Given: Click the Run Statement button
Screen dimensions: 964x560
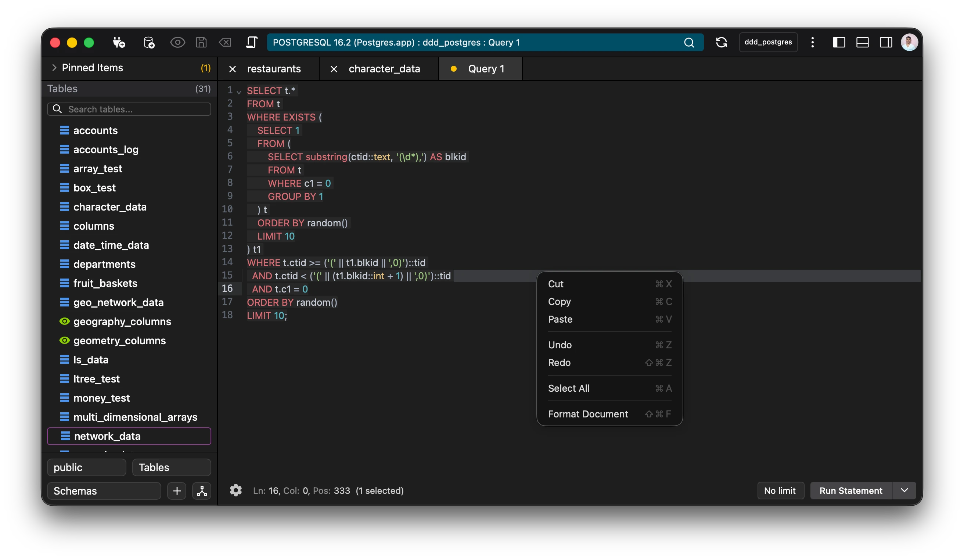Looking at the screenshot, I should 850,491.
